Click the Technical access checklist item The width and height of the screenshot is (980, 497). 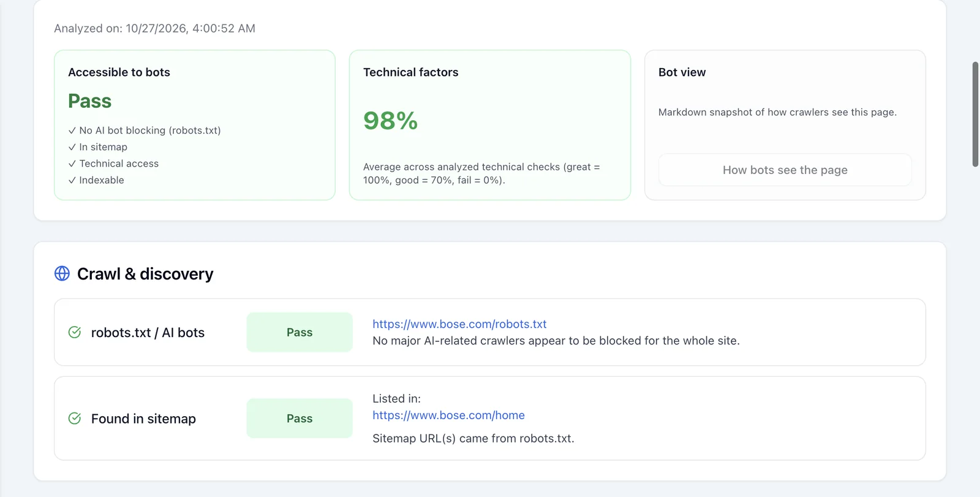tap(113, 164)
